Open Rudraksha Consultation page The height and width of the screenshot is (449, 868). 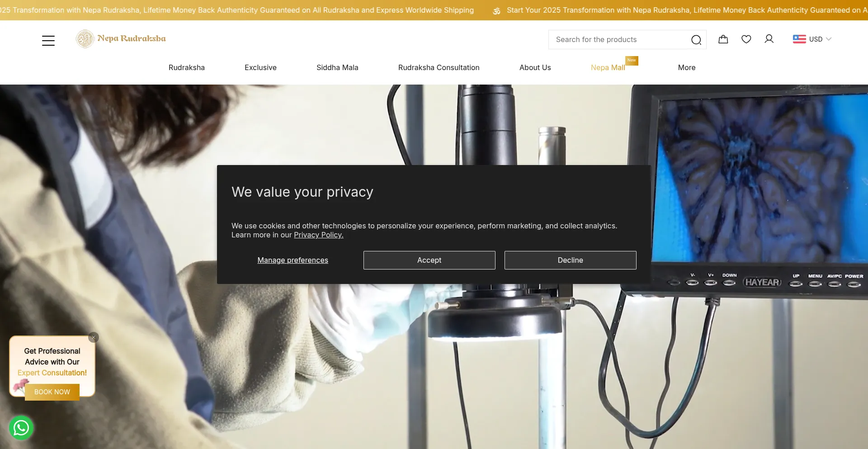[x=439, y=67]
